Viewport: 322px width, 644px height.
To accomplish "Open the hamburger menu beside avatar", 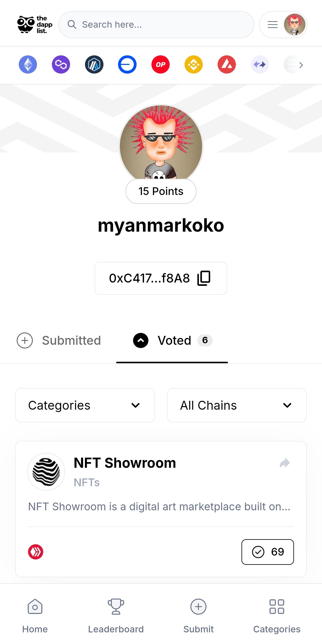I will pyautogui.click(x=273, y=24).
